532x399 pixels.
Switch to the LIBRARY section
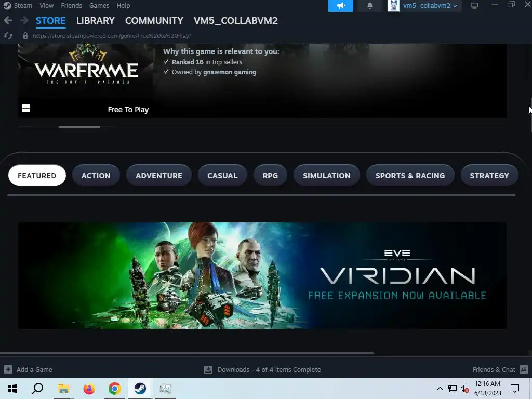point(96,21)
